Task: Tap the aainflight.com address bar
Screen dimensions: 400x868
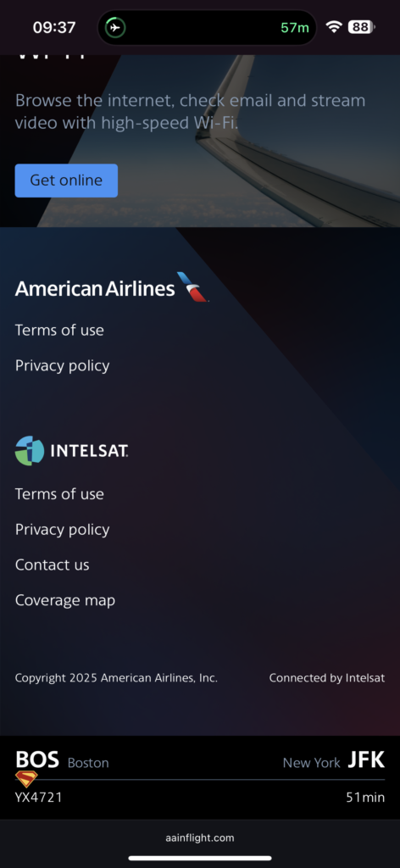Action: tap(200, 837)
